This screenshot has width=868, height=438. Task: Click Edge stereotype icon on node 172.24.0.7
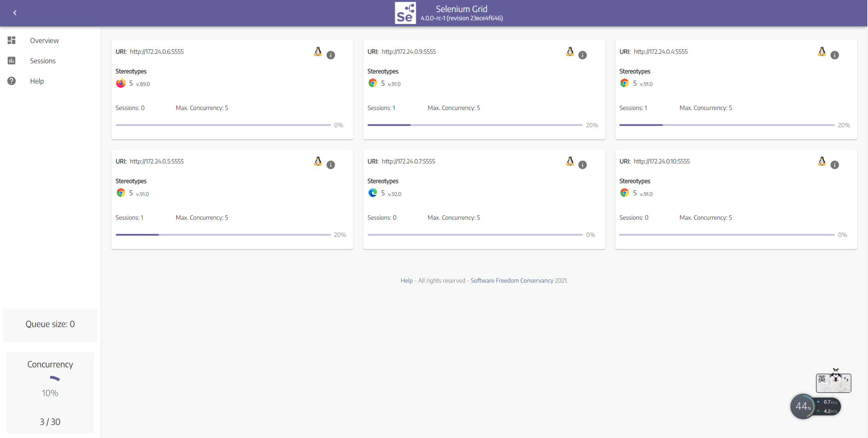373,193
